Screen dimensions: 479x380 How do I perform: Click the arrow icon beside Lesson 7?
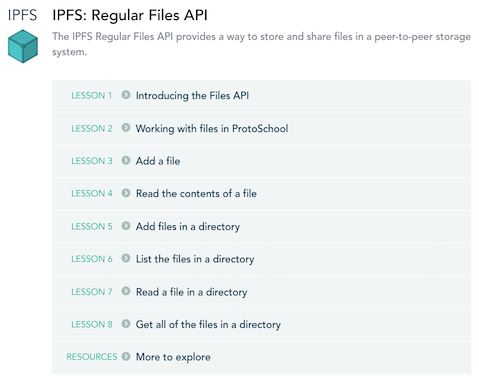[x=126, y=291]
